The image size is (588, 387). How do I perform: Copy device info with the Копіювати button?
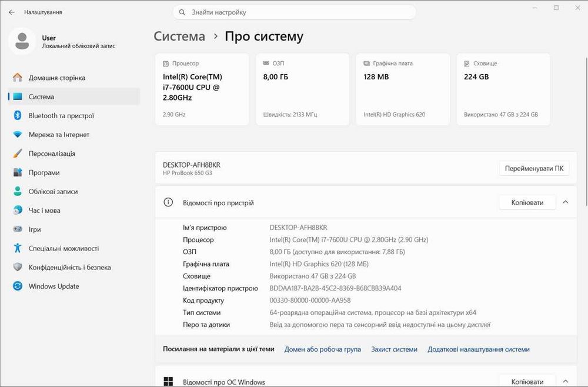527,202
